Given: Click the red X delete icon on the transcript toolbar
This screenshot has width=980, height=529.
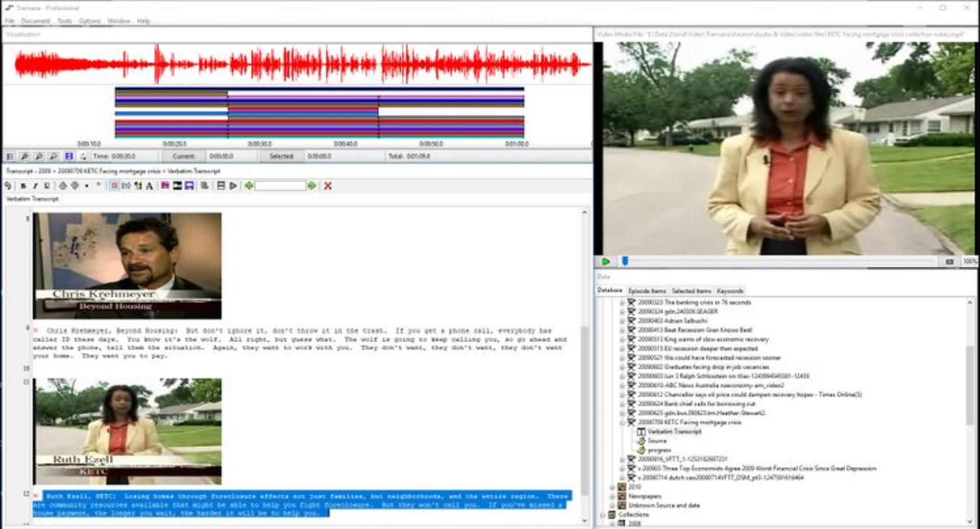Looking at the screenshot, I should [327, 186].
